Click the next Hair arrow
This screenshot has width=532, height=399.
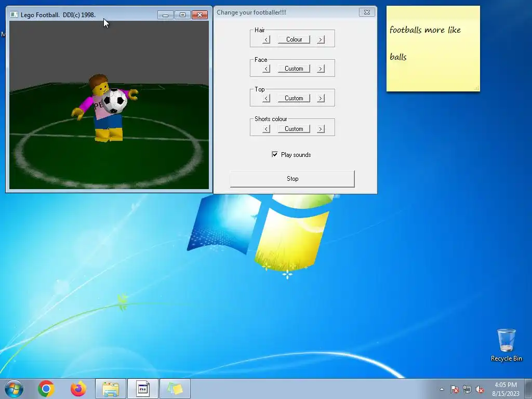321,39
